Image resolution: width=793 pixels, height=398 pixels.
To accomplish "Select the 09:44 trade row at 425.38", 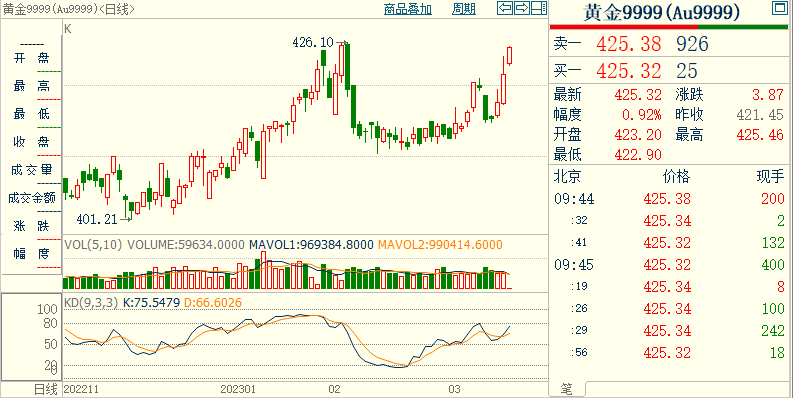I will pos(669,199).
